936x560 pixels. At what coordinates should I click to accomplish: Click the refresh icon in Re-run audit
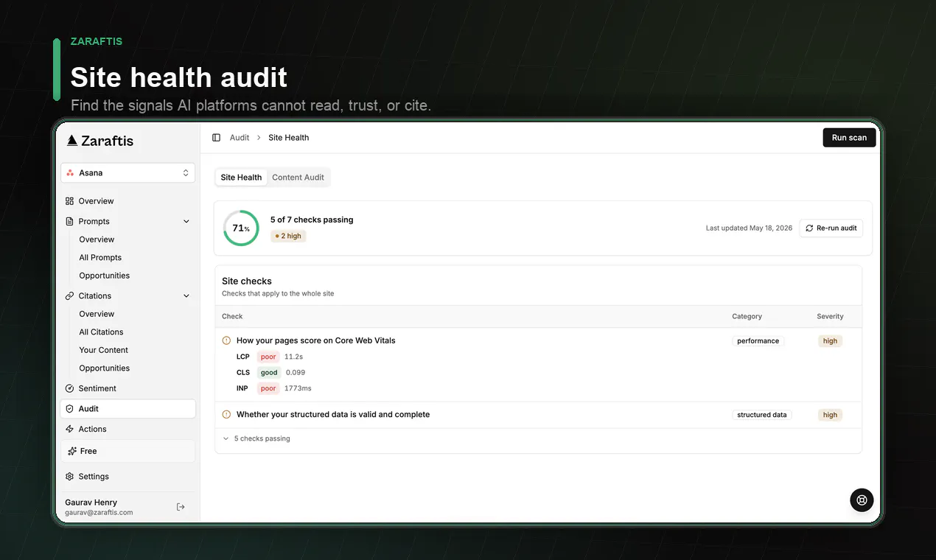click(x=809, y=228)
